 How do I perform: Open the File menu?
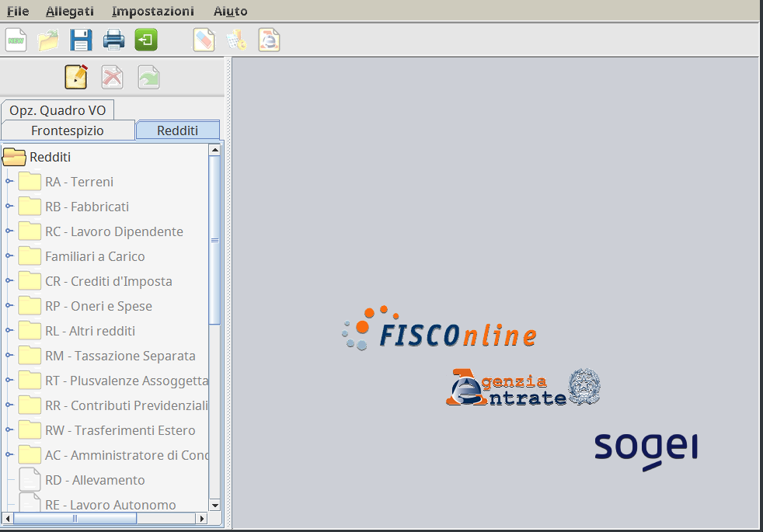[18, 11]
